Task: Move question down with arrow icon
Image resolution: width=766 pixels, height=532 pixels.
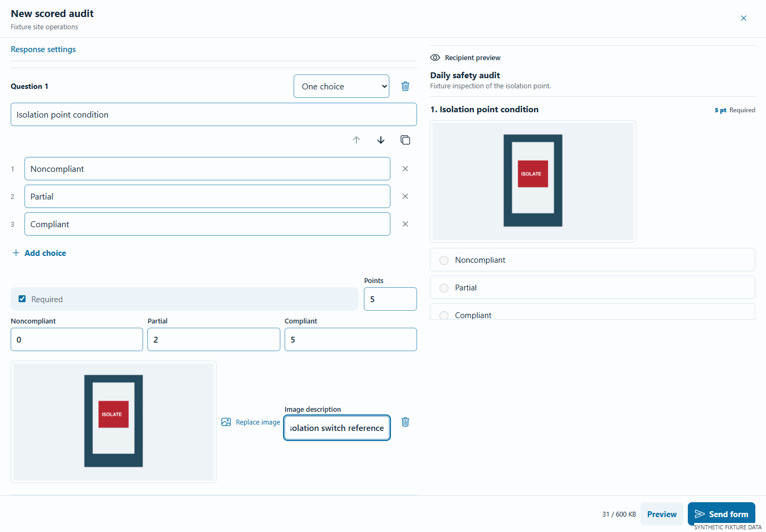Action: tap(381, 140)
